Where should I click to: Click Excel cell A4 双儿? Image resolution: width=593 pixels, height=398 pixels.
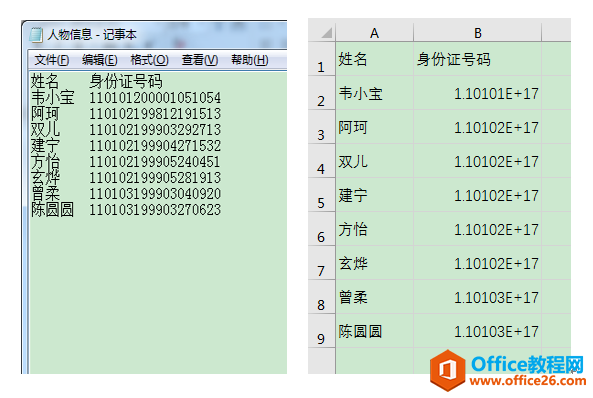click(x=374, y=161)
